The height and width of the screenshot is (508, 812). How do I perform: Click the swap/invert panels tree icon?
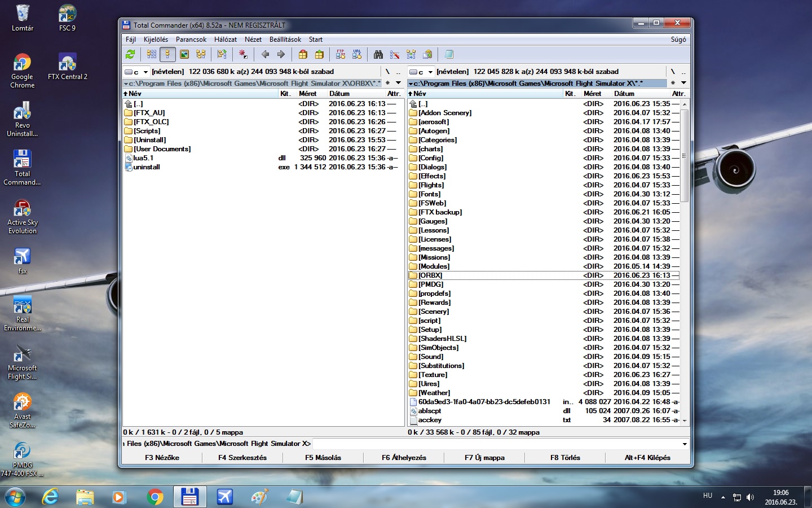pos(222,54)
